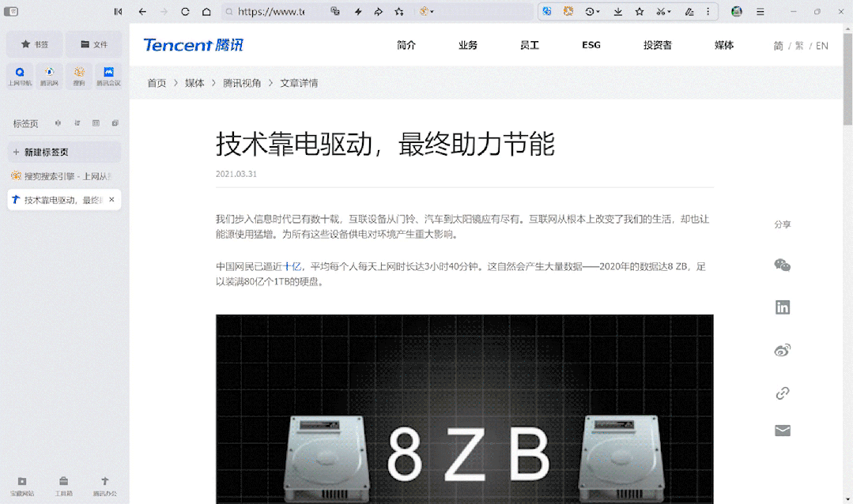The height and width of the screenshot is (504, 853).
Task: Open 腾讯会议 shortcut in sidebar
Action: (x=109, y=76)
